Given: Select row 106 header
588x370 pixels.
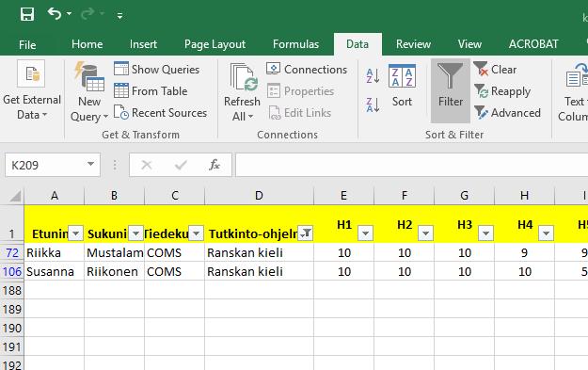Looking at the screenshot, I should point(12,271).
